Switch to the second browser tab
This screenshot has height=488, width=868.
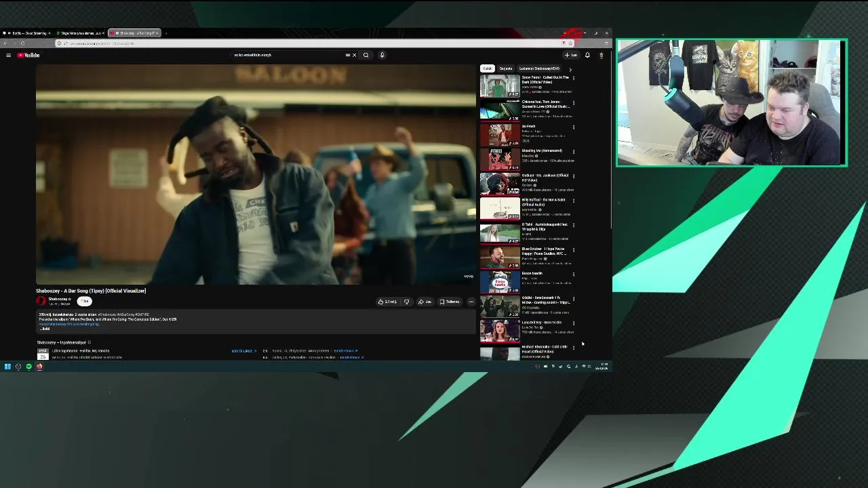click(x=80, y=33)
